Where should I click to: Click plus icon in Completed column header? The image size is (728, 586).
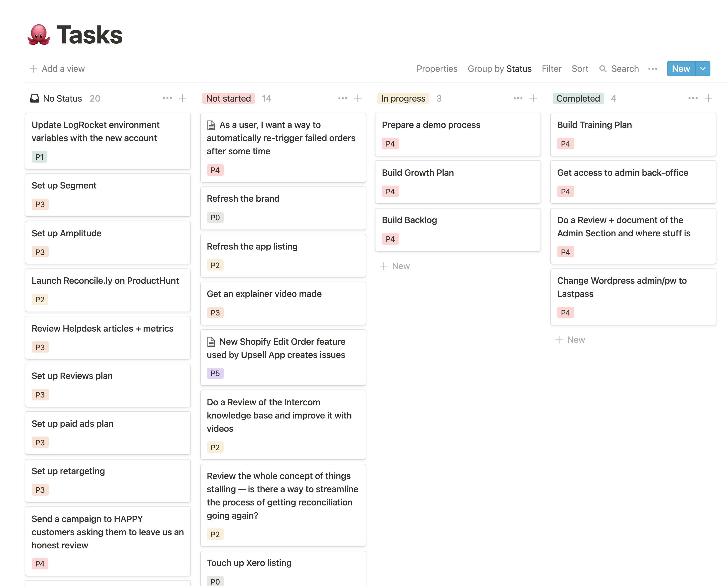708,98
